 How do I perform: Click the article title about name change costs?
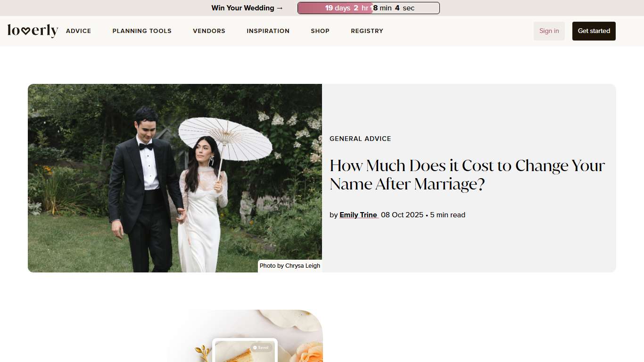[x=467, y=174]
